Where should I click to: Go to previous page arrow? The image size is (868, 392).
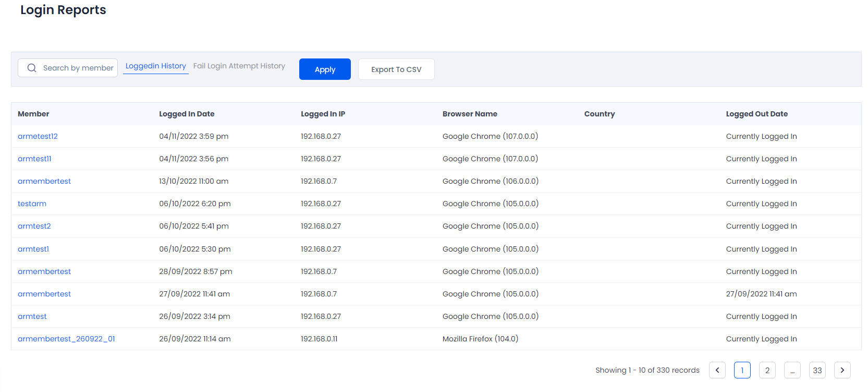(x=717, y=370)
